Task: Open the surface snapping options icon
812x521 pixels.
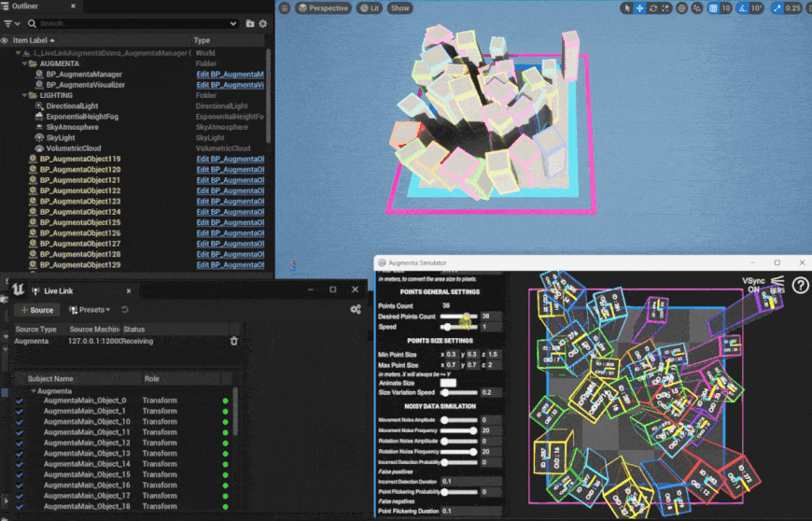Action: tap(697, 8)
